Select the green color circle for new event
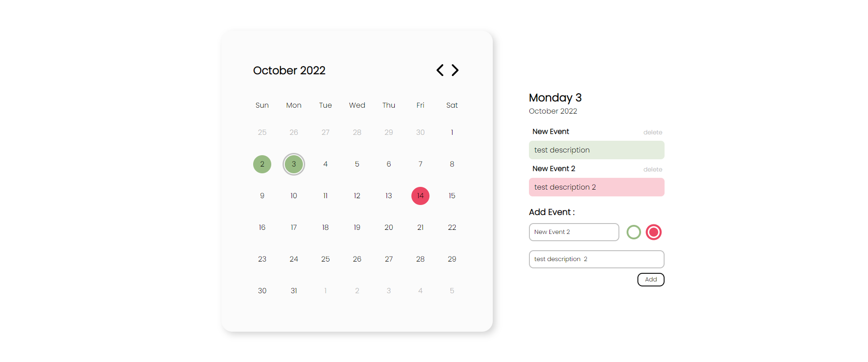Image resolution: width=868 pixels, height=362 pixels. coord(633,232)
